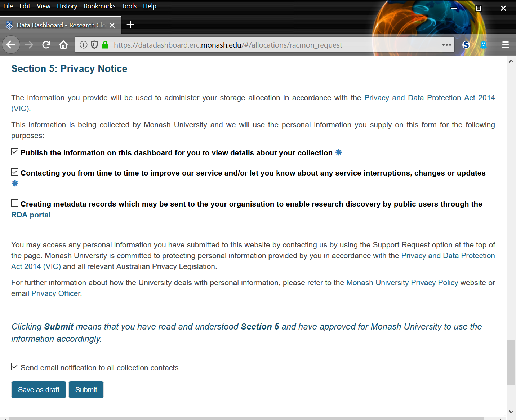This screenshot has height=420, width=516.
Task: Open a new browser tab
Action: (x=130, y=25)
